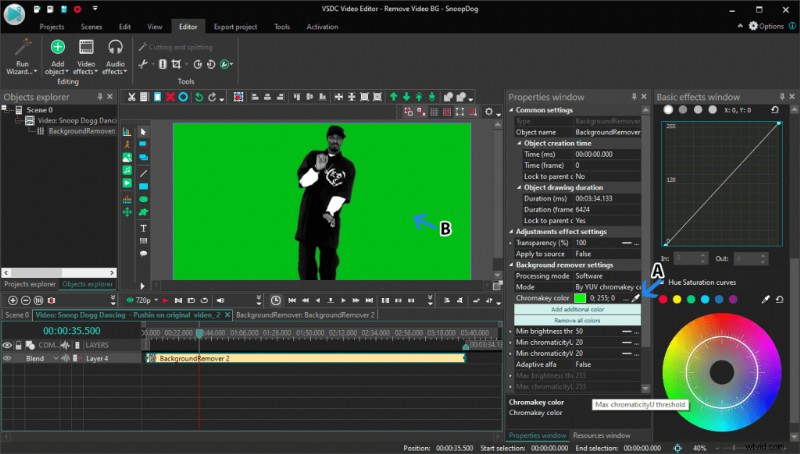The width and height of the screenshot is (800, 454).
Task: Click the red X delete icon
Action: click(x=170, y=97)
